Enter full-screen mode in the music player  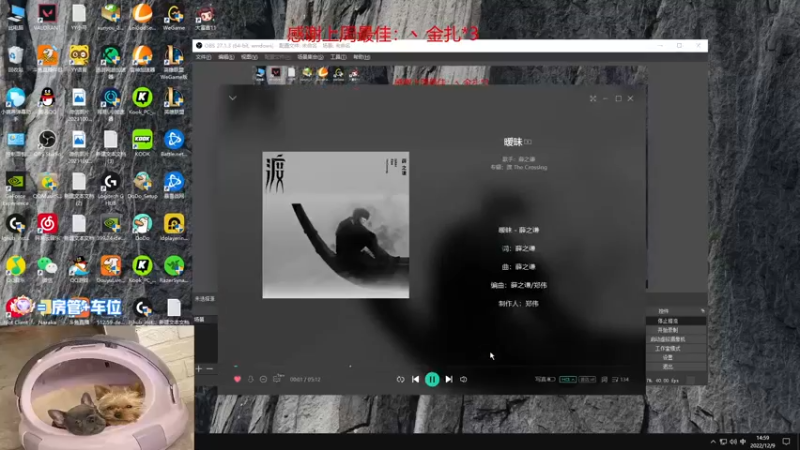coord(593,98)
